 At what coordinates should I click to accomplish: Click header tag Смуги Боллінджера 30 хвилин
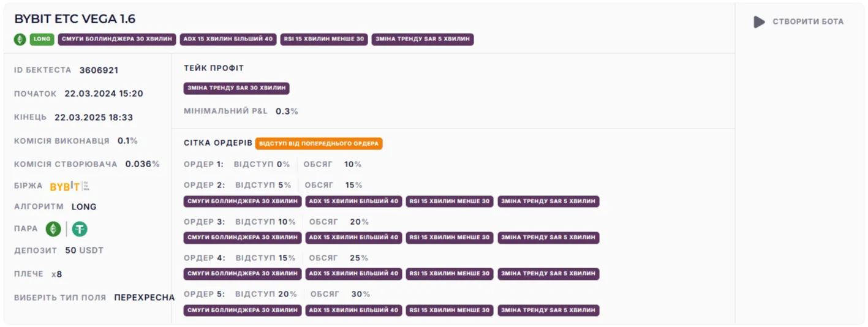[x=117, y=39]
